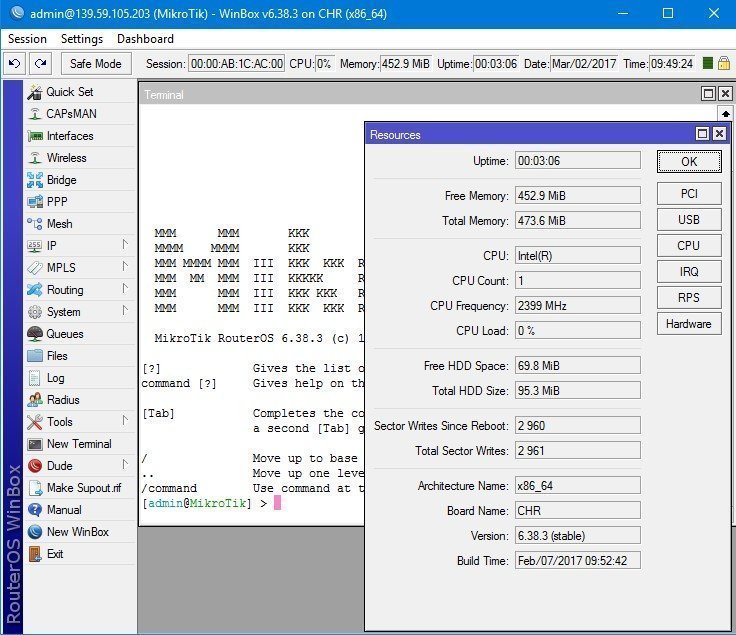Click the USB button
The width and height of the screenshot is (736, 635).
(689, 220)
